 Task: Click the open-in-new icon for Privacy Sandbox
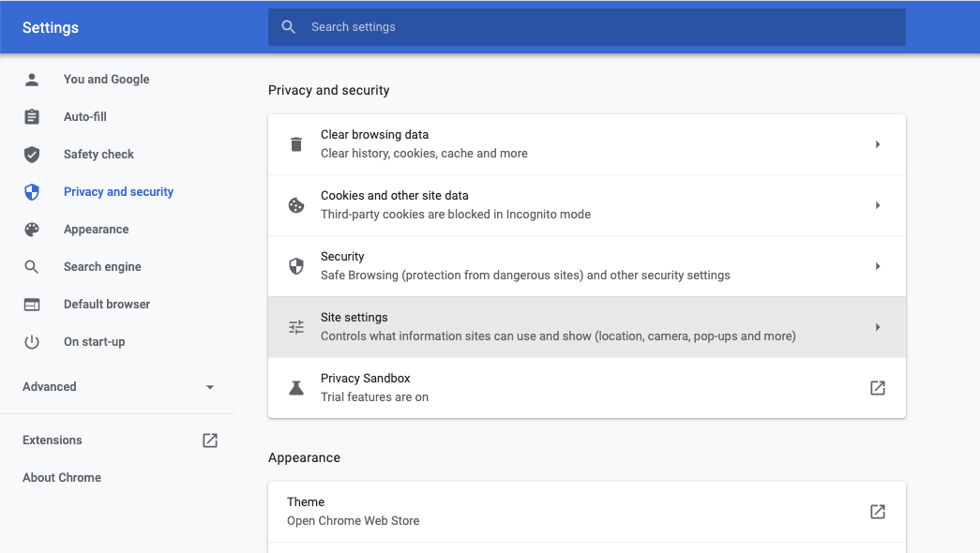click(878, 388)
